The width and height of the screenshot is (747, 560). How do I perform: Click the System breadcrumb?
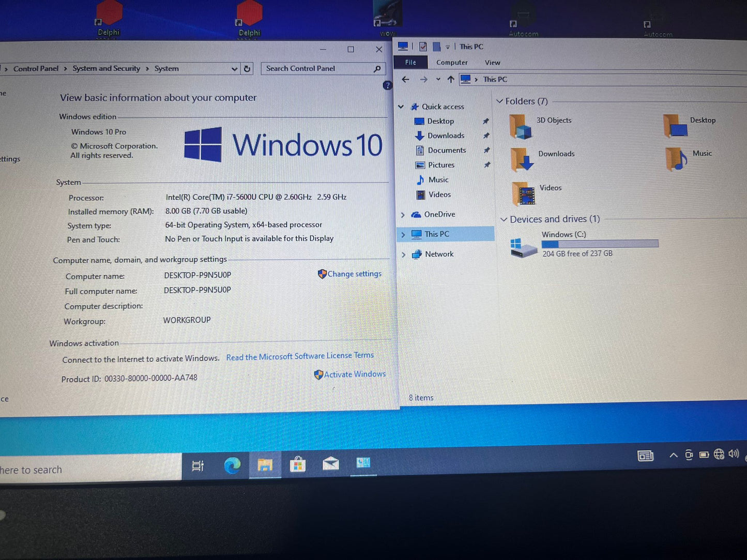(166, 68)
